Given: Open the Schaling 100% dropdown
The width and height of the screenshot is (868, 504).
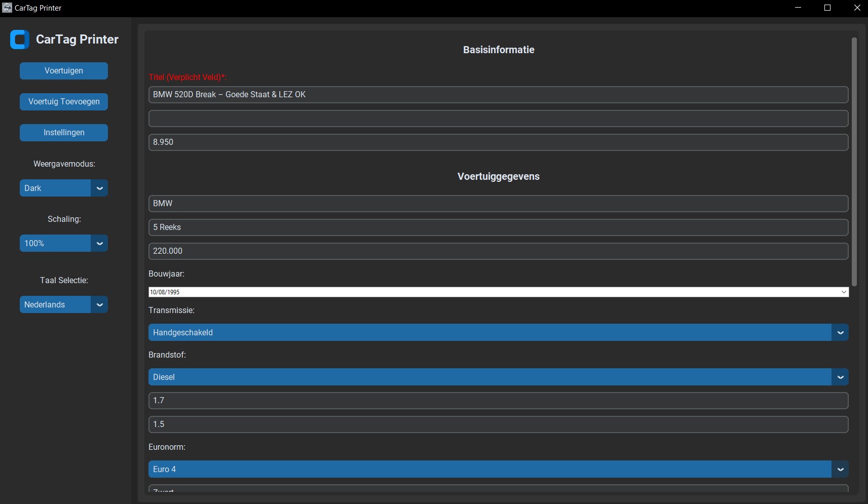Looking at the screenshot, I should (x=99, y=244).
